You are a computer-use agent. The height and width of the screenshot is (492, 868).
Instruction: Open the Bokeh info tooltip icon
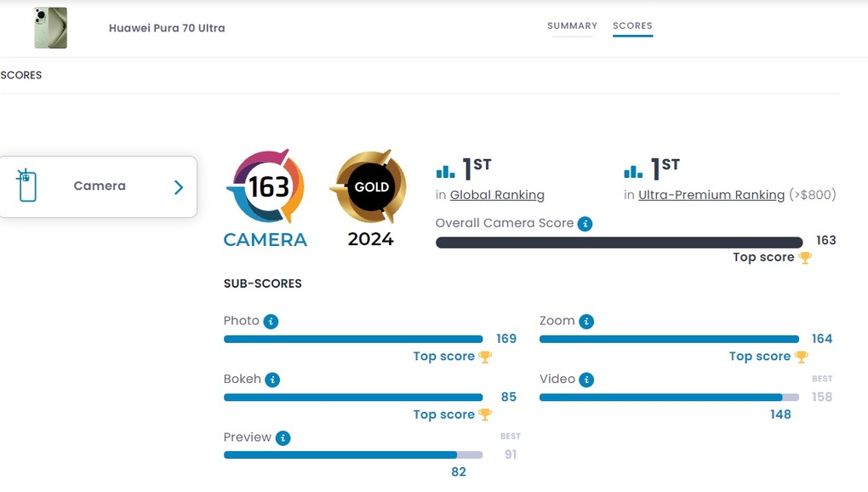tap(272, 380)
